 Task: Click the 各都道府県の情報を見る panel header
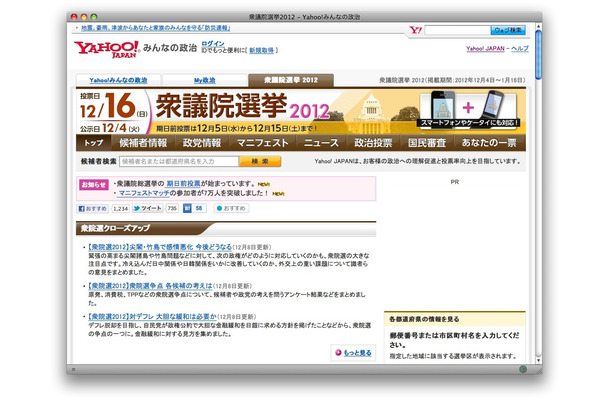454,319
